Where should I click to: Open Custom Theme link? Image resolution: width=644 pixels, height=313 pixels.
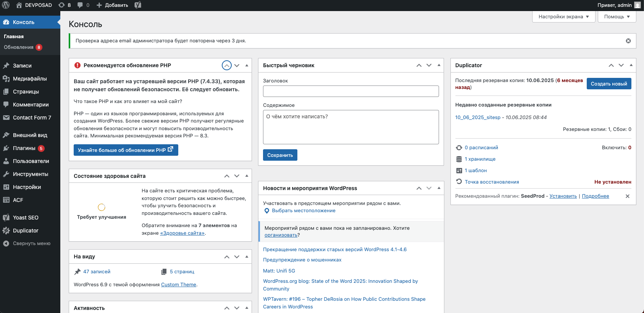pos(179,285)
